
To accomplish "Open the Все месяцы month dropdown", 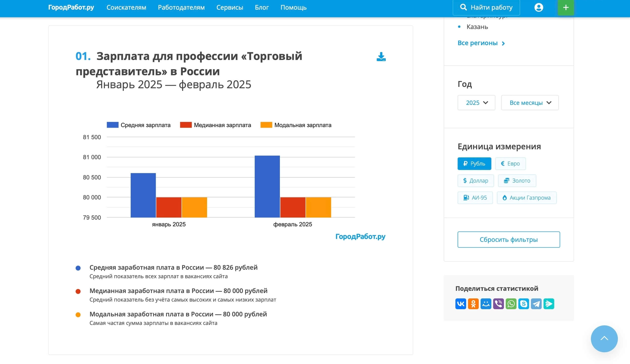I will tap(530, 103).
